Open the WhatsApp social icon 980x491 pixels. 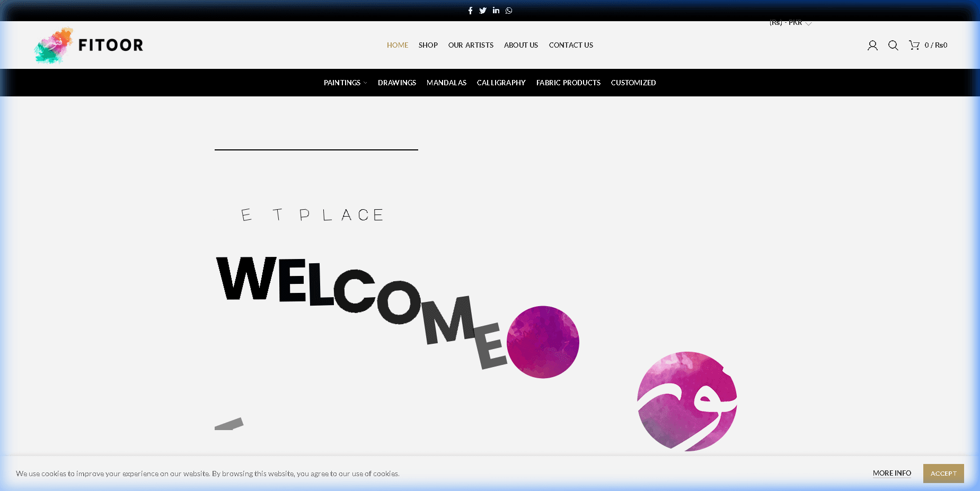tap(509, 11)
